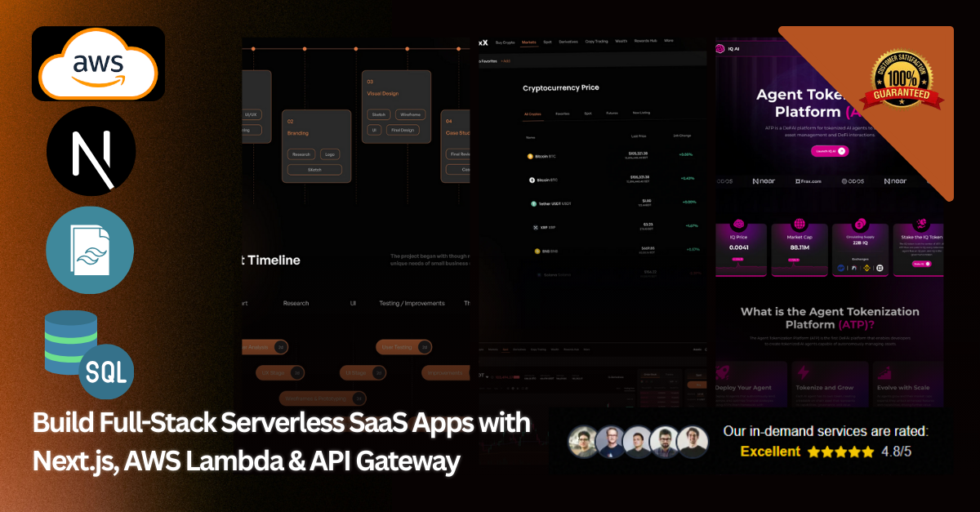This screenshot has height=512, width=980.
Task: Click the Tailwind CSS file icon
Action: [89, 249]
